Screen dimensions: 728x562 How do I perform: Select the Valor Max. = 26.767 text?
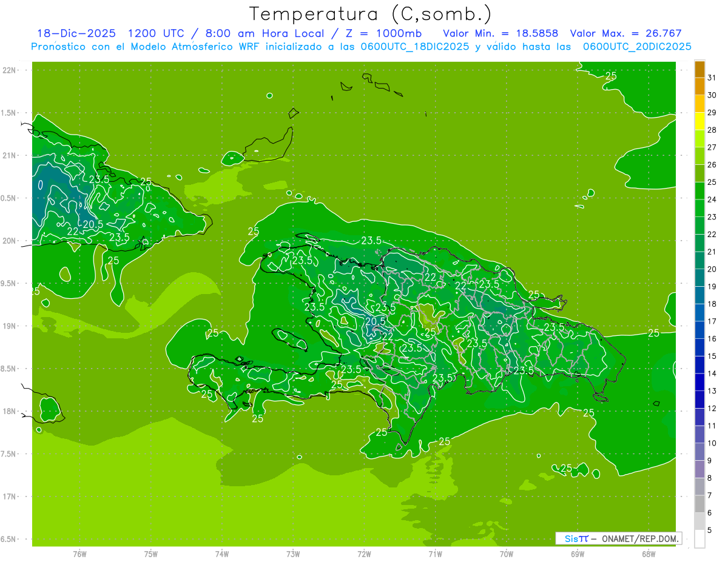coord(625,34)
